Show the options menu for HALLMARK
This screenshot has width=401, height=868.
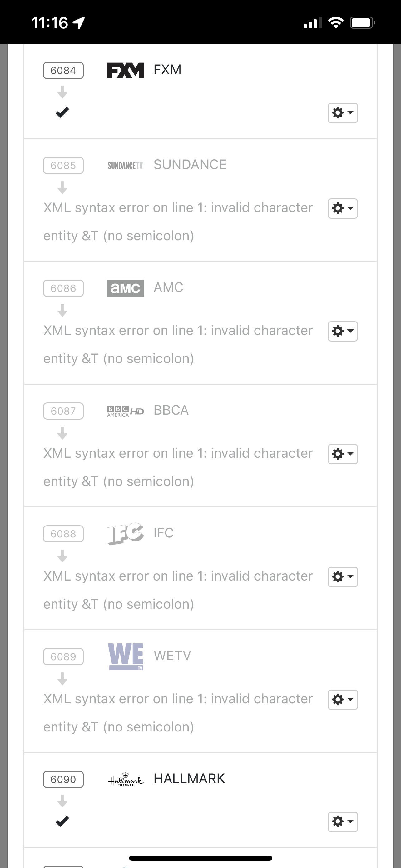coord(343,821)
